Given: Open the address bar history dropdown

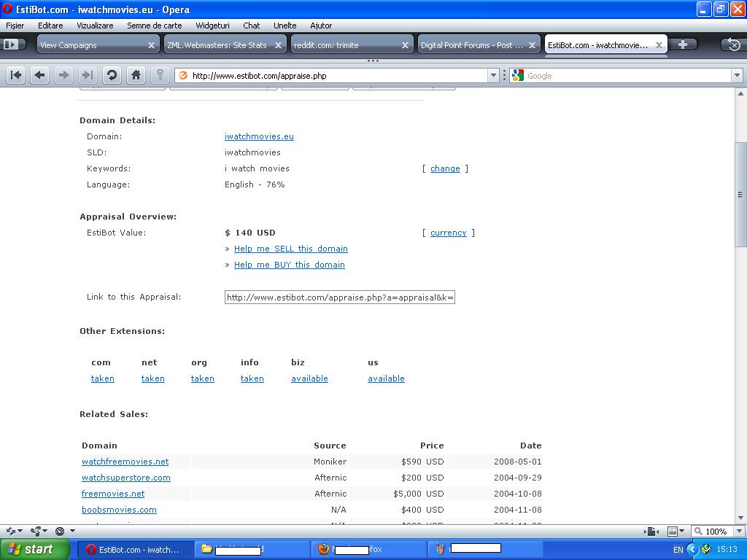Looking at the screenshot, I should (493, 75).
